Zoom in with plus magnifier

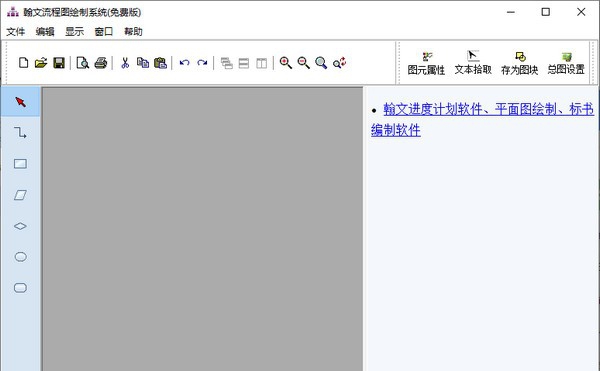coord(285,63)
